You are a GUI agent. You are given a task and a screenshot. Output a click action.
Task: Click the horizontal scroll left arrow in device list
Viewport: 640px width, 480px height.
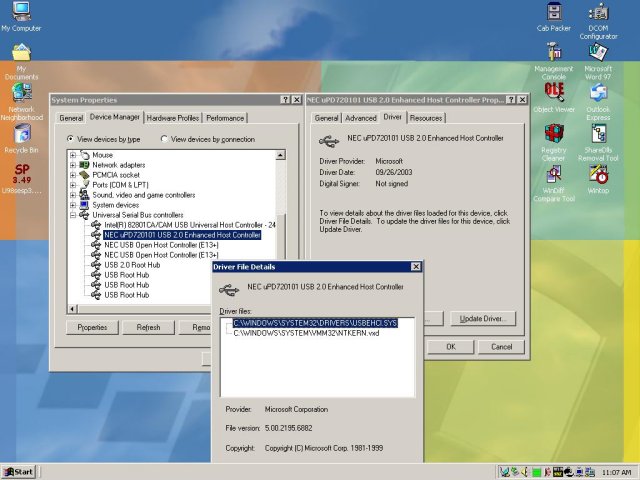72,309
